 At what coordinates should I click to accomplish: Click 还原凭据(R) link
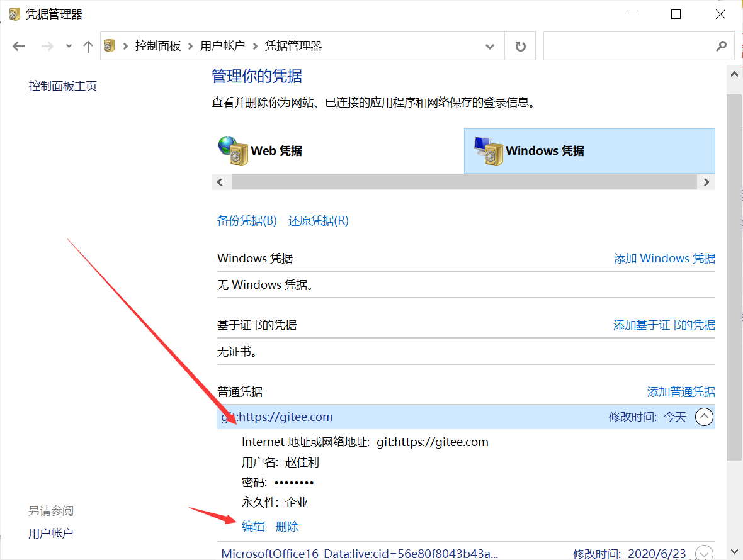pyautogui.click(x=319, y=221)
